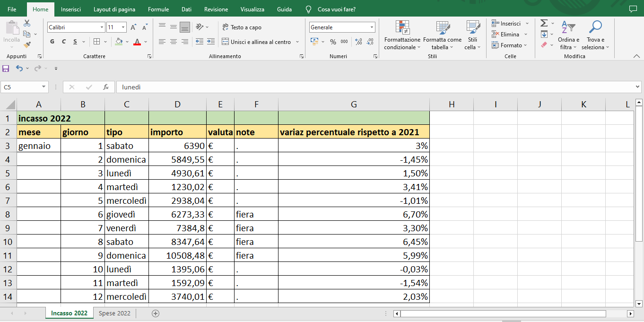Toggle bottom vertical alignment
The image size is (644, 322).
(185, 27)
